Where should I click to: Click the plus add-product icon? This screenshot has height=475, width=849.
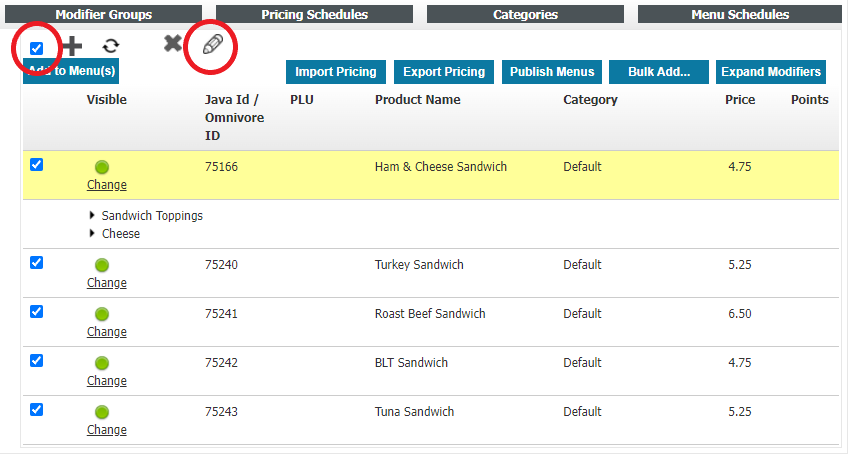(71, 47)
